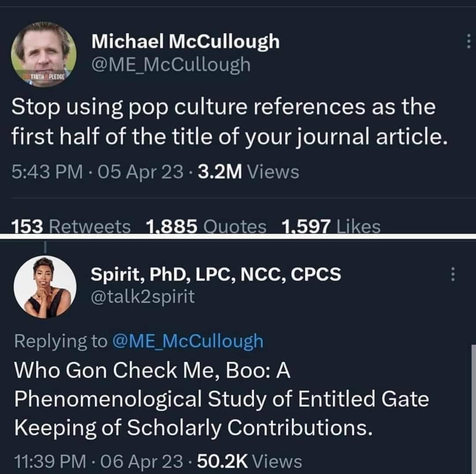
Task: View the 153 Retweets list
Action: pos(71,226)
